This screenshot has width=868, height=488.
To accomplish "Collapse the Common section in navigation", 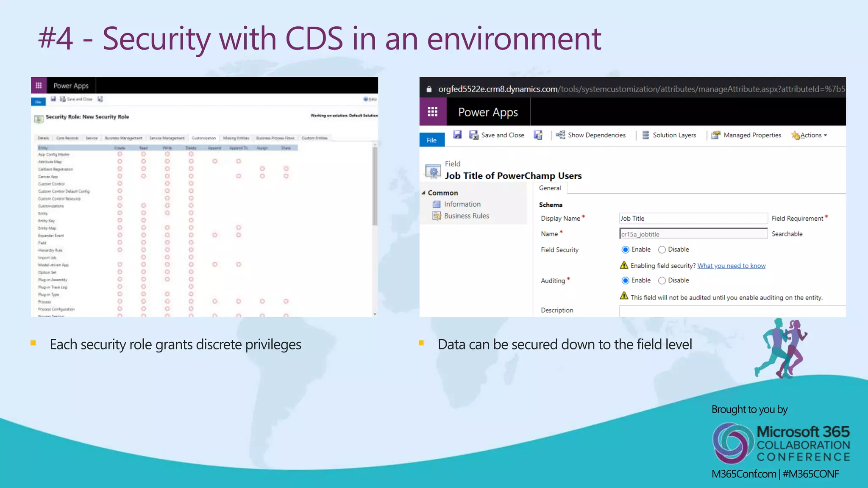I will tap(423, 193).
